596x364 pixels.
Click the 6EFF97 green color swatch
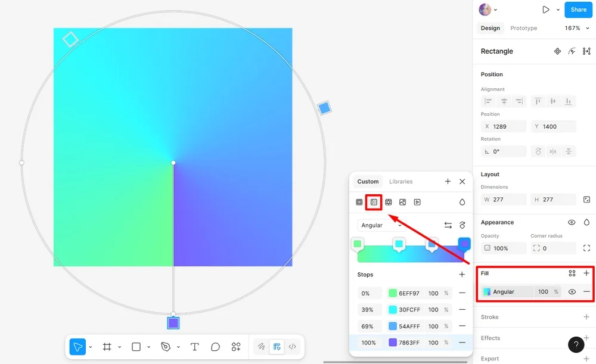pos(393,293)
